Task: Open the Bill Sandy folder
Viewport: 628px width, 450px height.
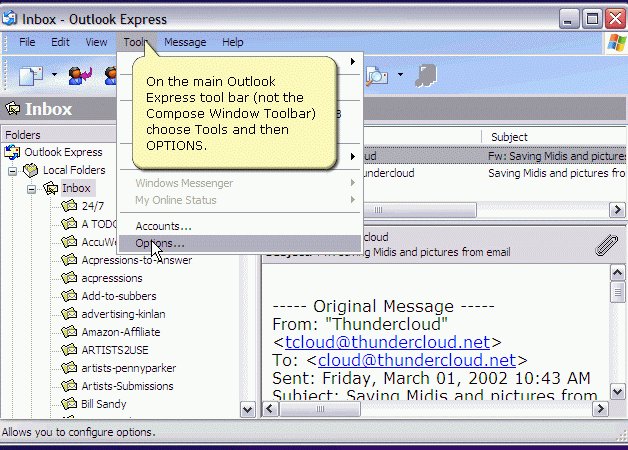Action: pos(104,404)
